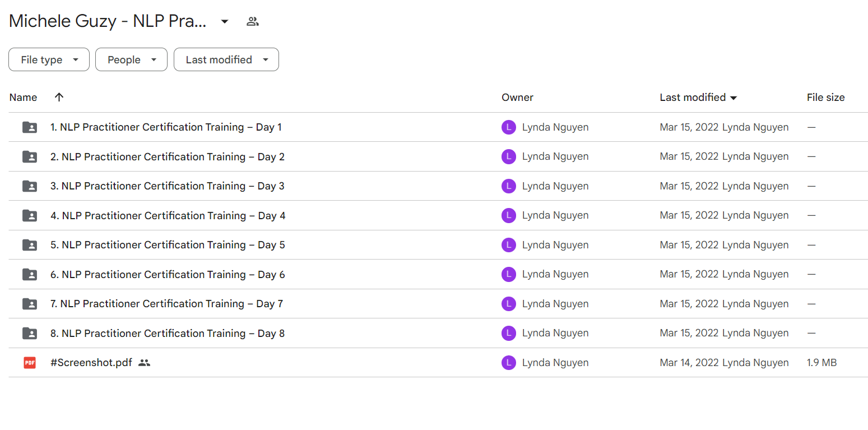Image resolution: width=868 pixels, height=430 pixels.
Task: Select '6. NLP Practitioner Certification Training – Day 6'
Action: 168,274
